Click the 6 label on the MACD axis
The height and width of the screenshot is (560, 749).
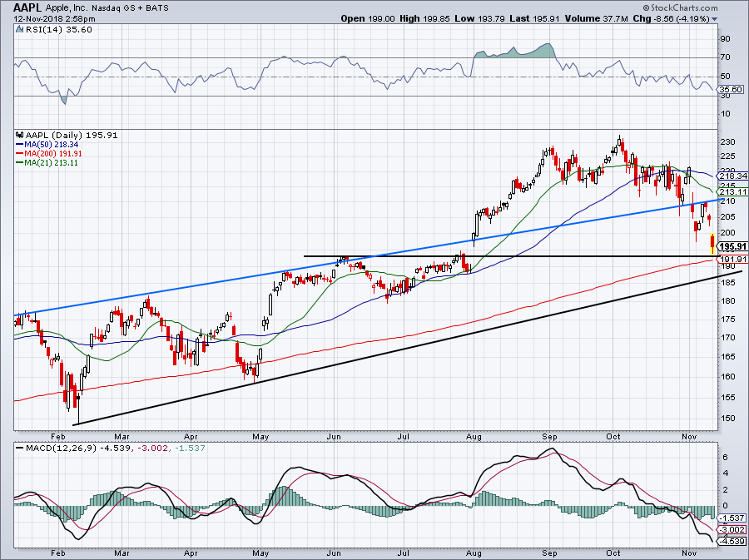point(726,458)
